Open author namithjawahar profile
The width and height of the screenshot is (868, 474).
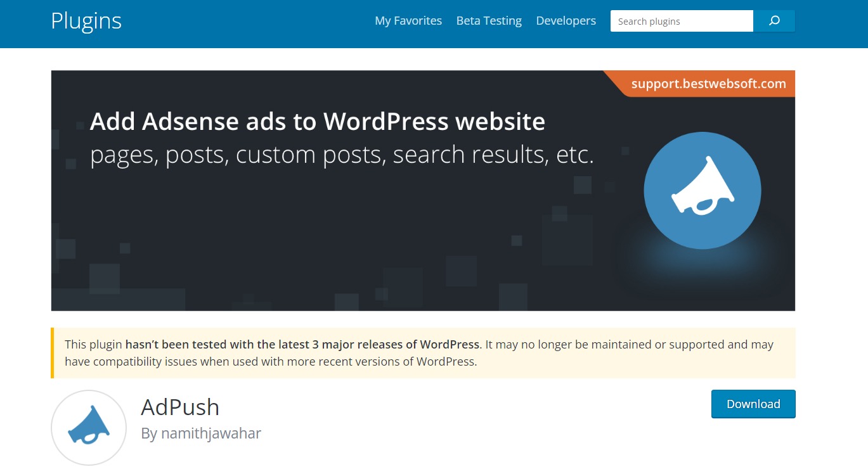click(211, 433)
